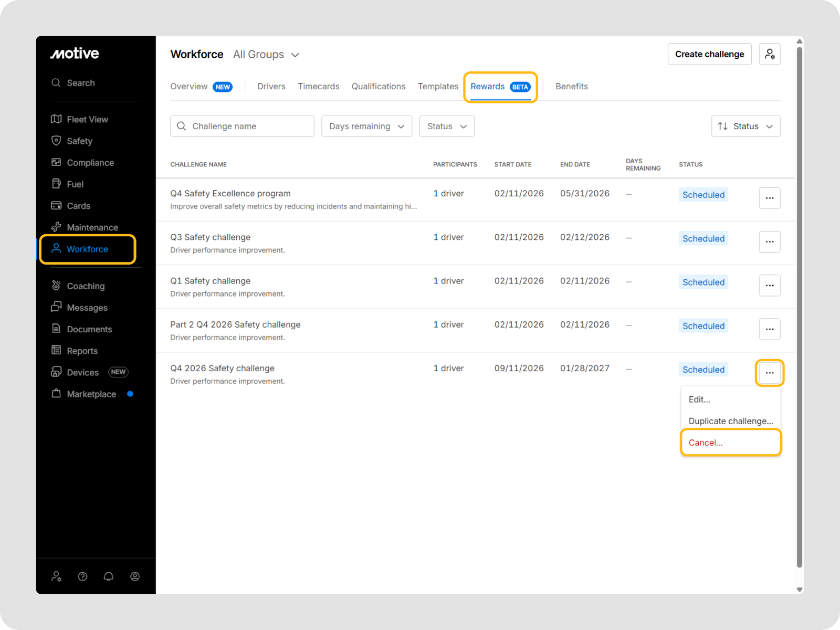Viewport: 840px width, 630px height.
Task: Switch to the Qualifications tab
Action: 378,87
